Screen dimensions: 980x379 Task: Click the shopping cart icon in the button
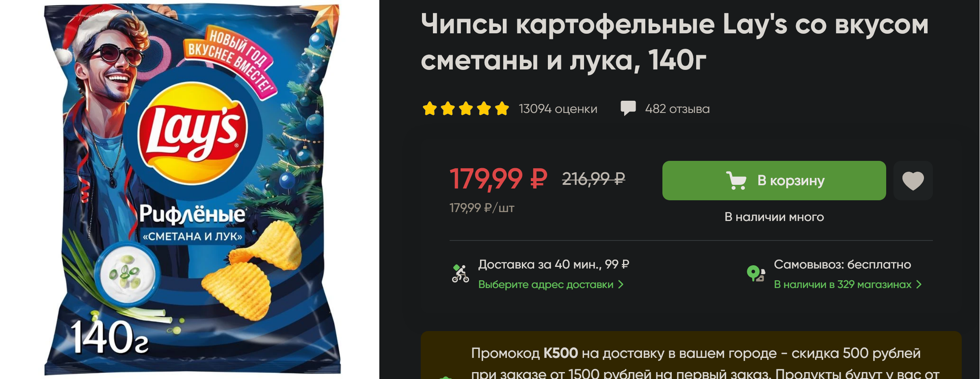click(736, 181)
